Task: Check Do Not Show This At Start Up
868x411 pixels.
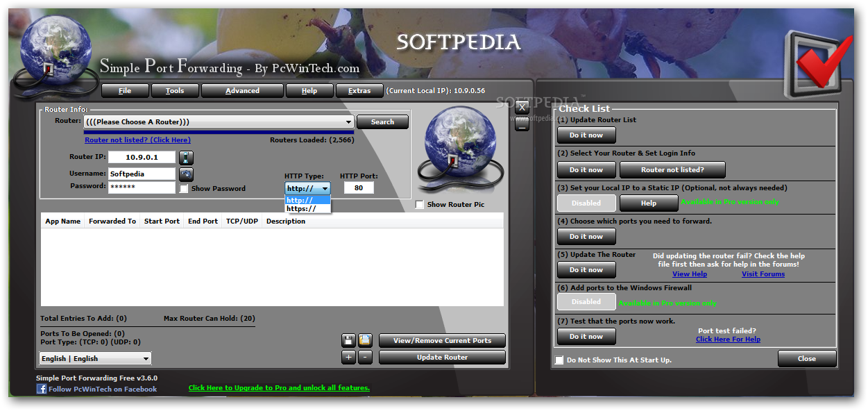Action: click(559, 360)
